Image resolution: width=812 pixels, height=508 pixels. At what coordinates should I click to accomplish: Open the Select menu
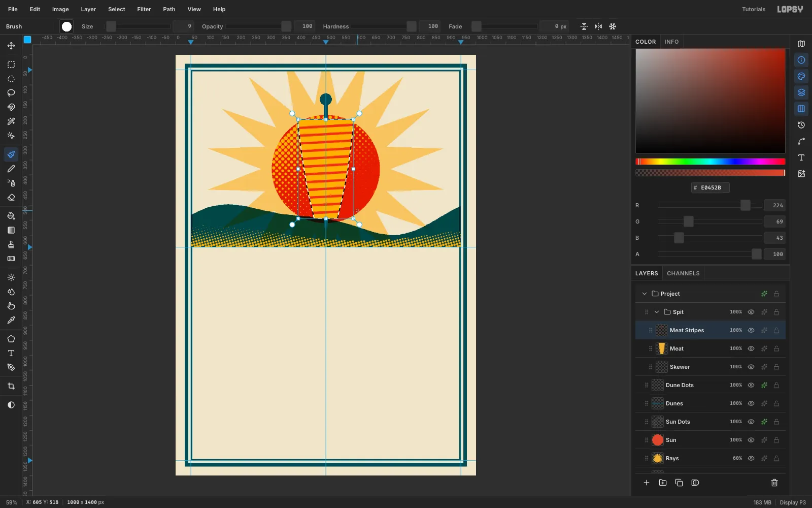[117, 9]
